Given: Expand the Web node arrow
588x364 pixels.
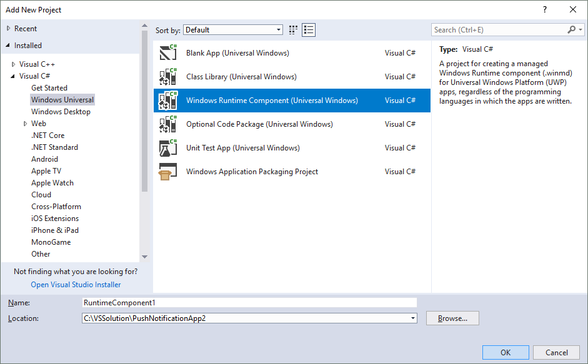Looking at the screenshot, I should [26, 124].
